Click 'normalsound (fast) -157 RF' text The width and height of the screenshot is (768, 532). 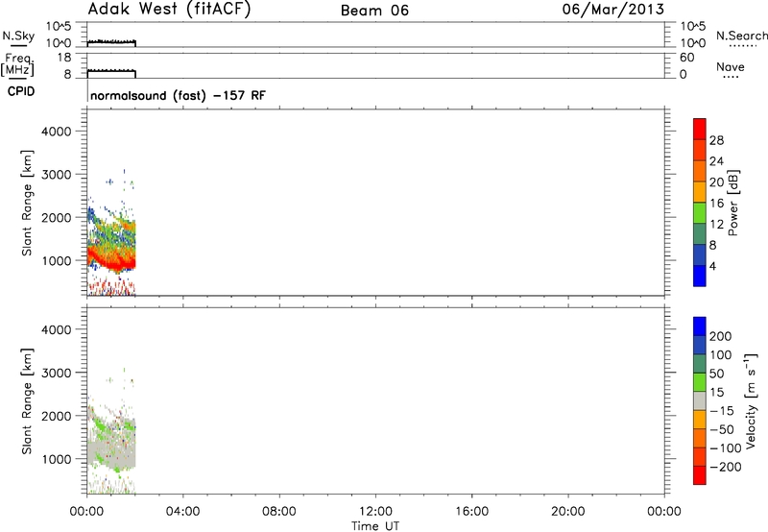pos(178,95)
